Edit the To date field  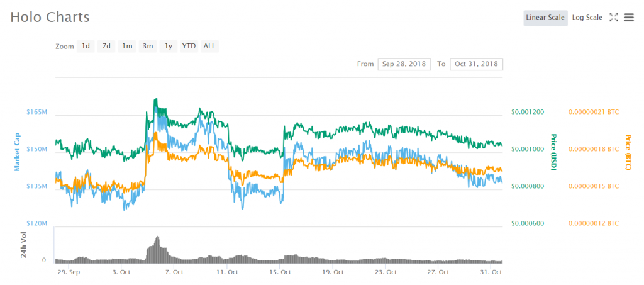[477, 64]
